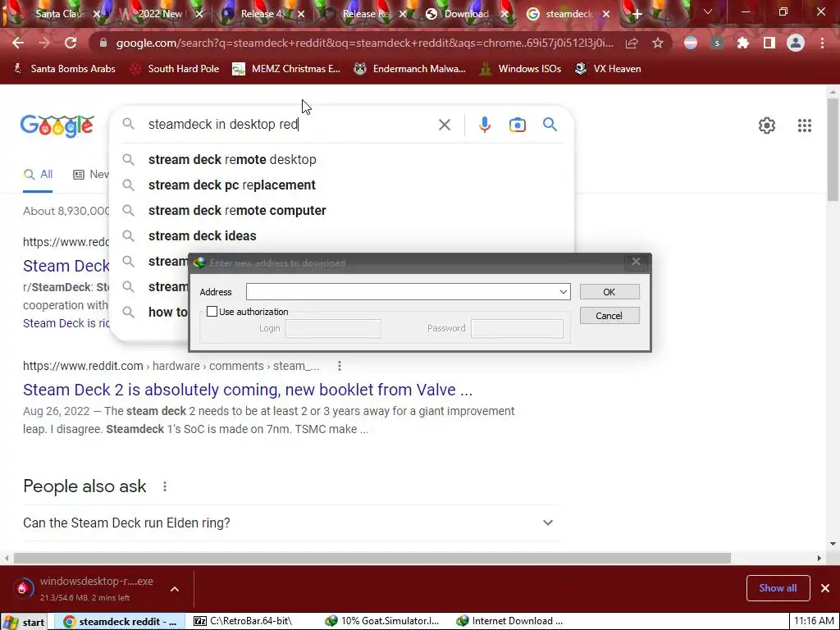
Task: Open the People also ask options menu
Action: [x=164, y=486]
